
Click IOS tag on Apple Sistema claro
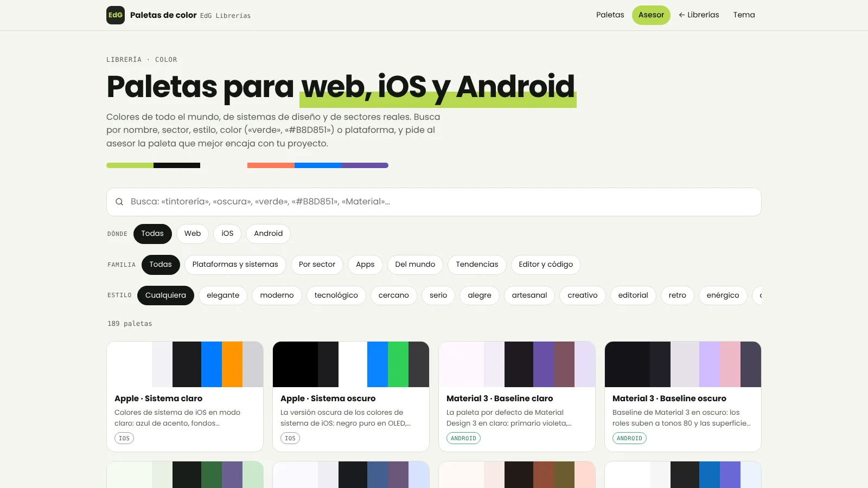tap(124, 438)
